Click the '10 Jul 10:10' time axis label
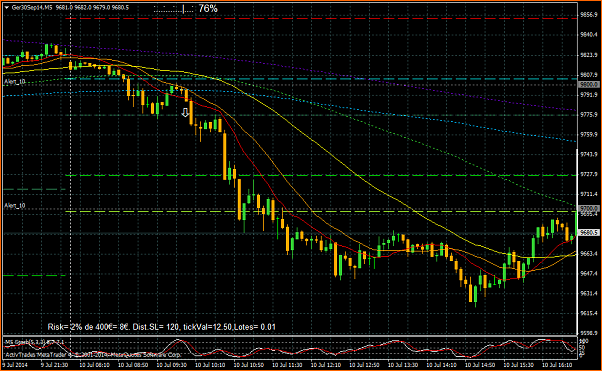 click(210, 365)
